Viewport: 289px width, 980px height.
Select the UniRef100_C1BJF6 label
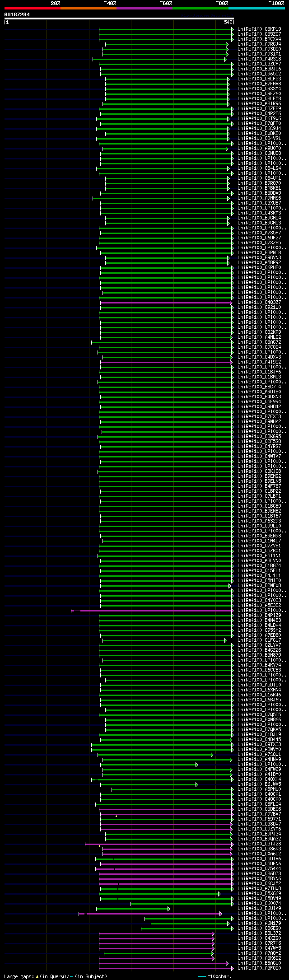(259, 372)
